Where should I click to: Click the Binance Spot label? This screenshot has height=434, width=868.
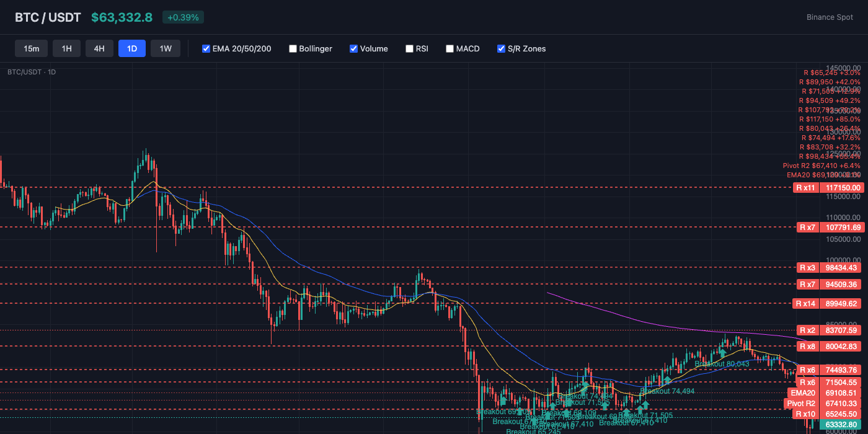[830, 17]
